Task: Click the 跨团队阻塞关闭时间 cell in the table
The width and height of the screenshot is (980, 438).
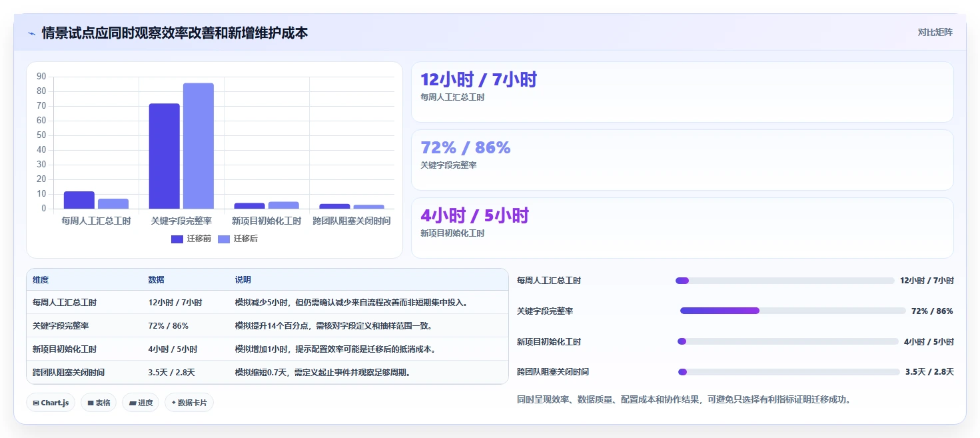Action: (x=69, y=373)
